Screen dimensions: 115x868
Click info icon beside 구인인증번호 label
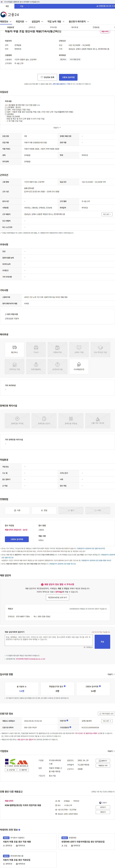pos(70,727)
